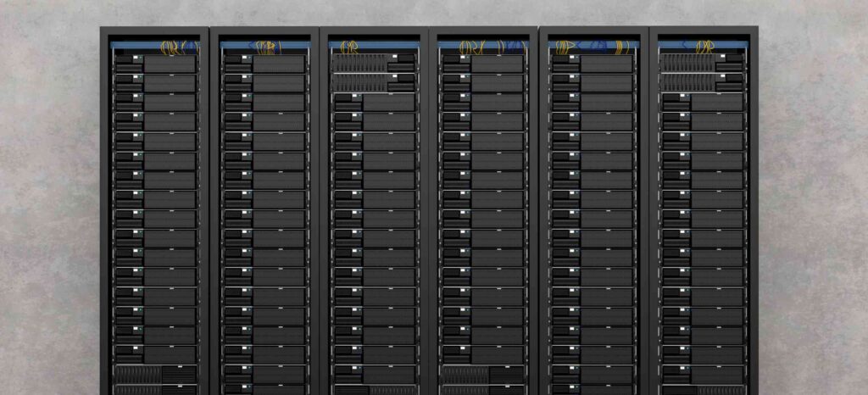Select the topmost server in the first rack
Screen dimensions: 868x395
click(x=155, y=64)
